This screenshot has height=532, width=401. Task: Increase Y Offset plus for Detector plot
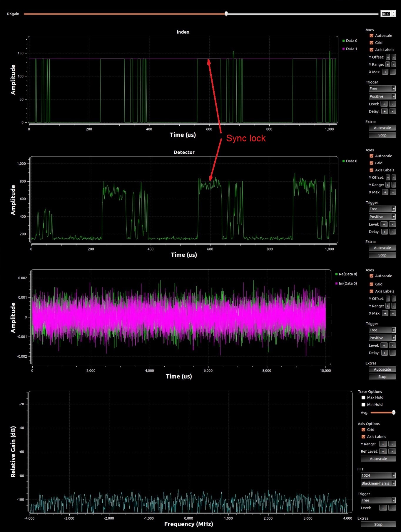[388, 178]
